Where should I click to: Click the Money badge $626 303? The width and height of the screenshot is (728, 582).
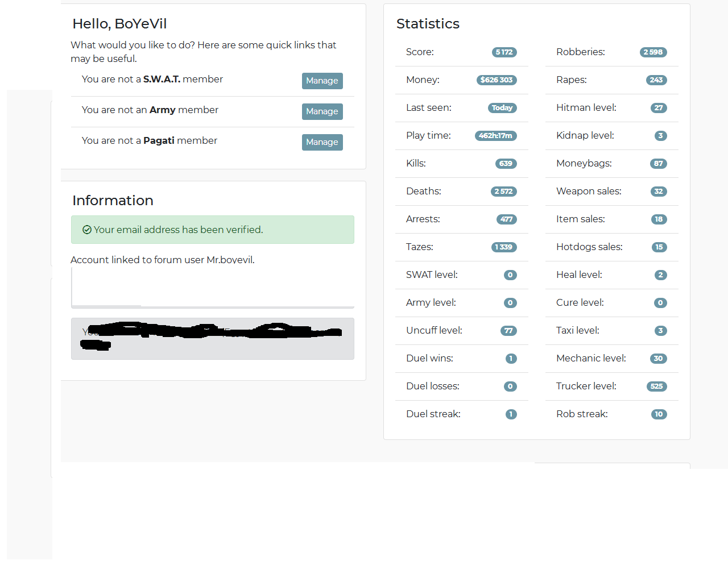click(497, 80)
